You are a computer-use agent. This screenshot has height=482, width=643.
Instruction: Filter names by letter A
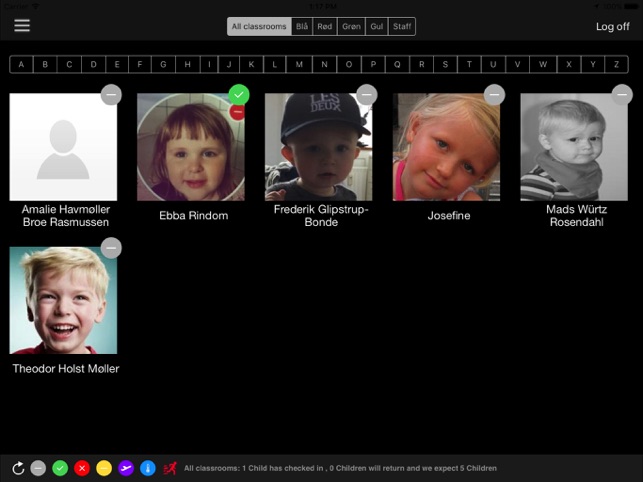click(x=21, y=64)
